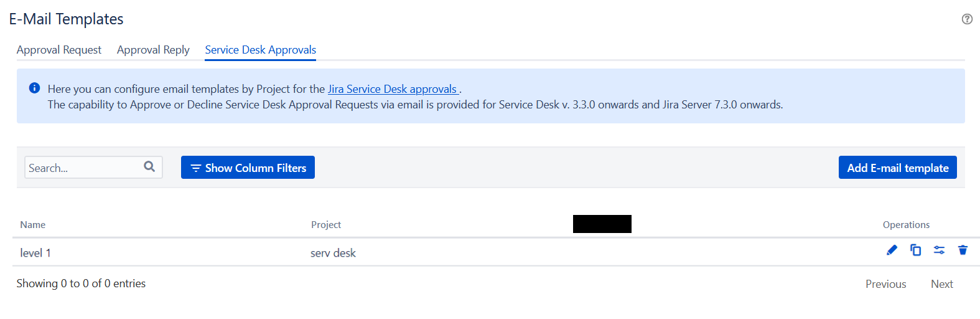
Task: Sort by the Name column header
Action: (32, 225)
